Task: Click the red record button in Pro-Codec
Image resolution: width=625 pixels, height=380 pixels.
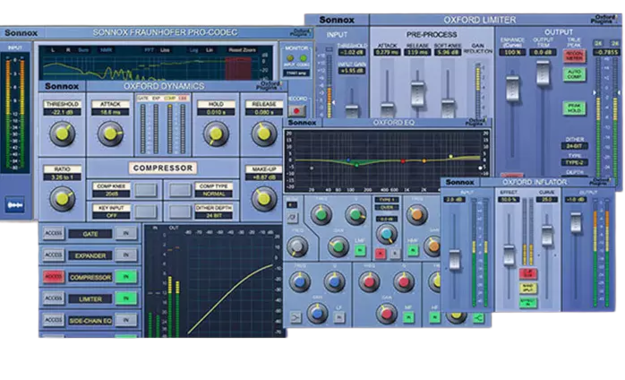Action: (x=296, y=111)
